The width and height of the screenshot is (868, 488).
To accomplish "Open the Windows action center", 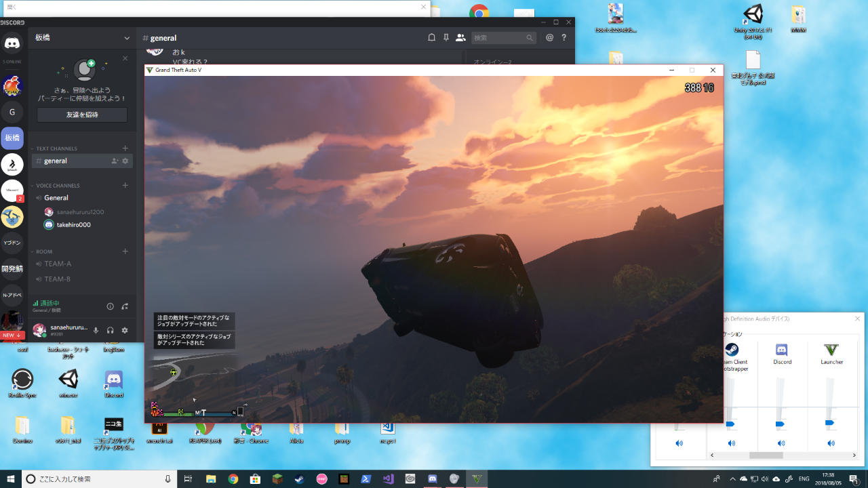I will click(x=854, y=479).
